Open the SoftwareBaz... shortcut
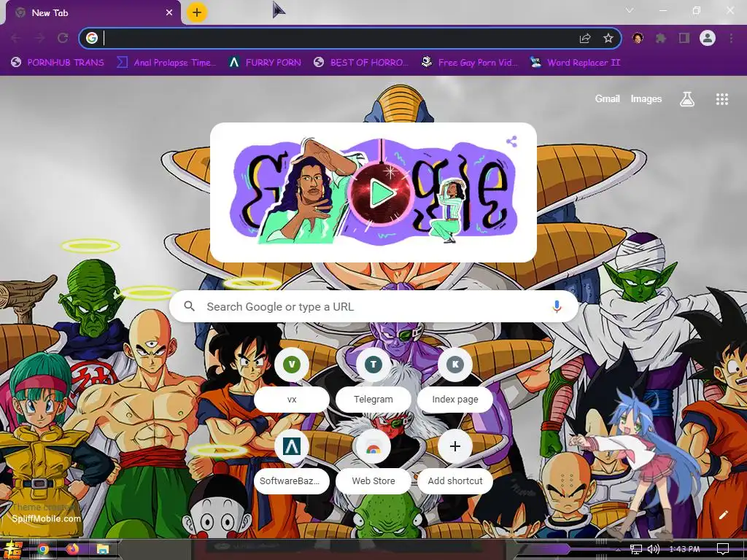747x560 pixels. tap(292, 462)
